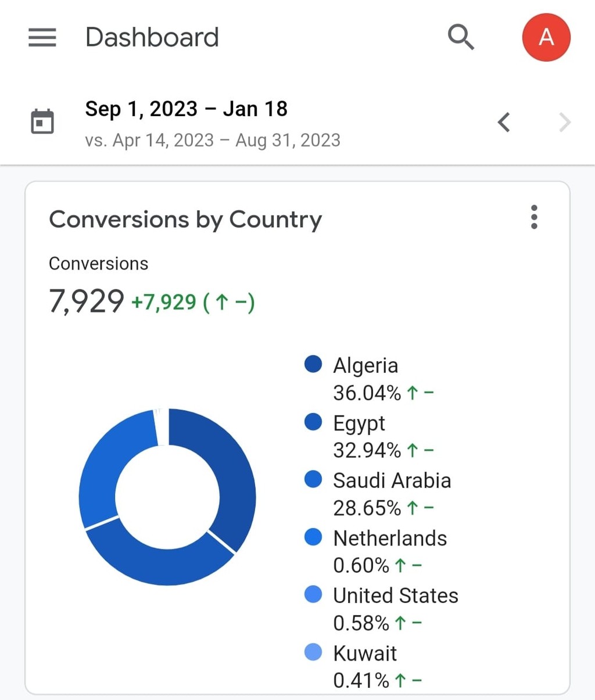Click the calendar date picker icon

coord(42,121)
